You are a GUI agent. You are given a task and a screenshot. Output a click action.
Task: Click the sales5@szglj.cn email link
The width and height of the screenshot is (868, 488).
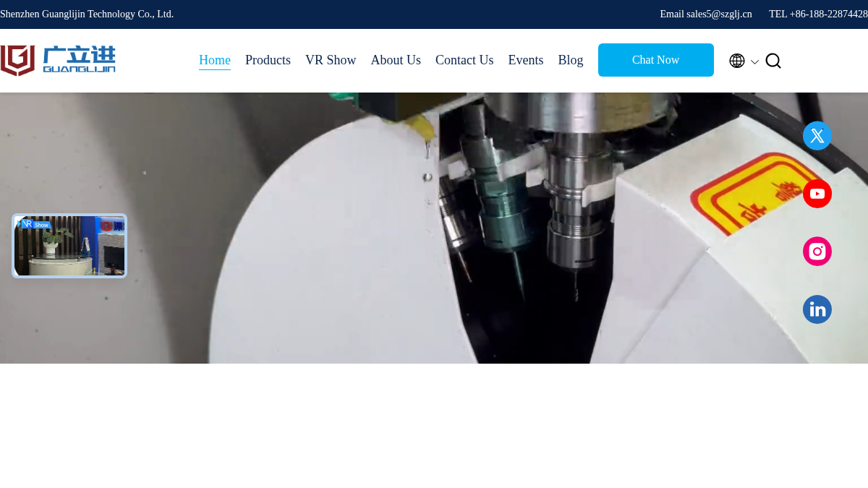point(719,14)
